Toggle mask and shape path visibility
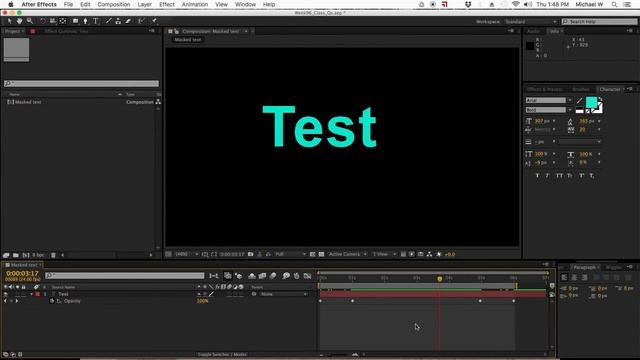This screenshot has width=640, height=360. 214,254
